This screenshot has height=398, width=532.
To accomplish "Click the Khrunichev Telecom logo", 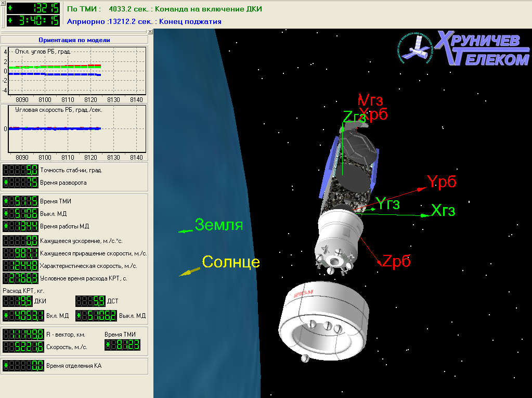I will click(462, 48).
